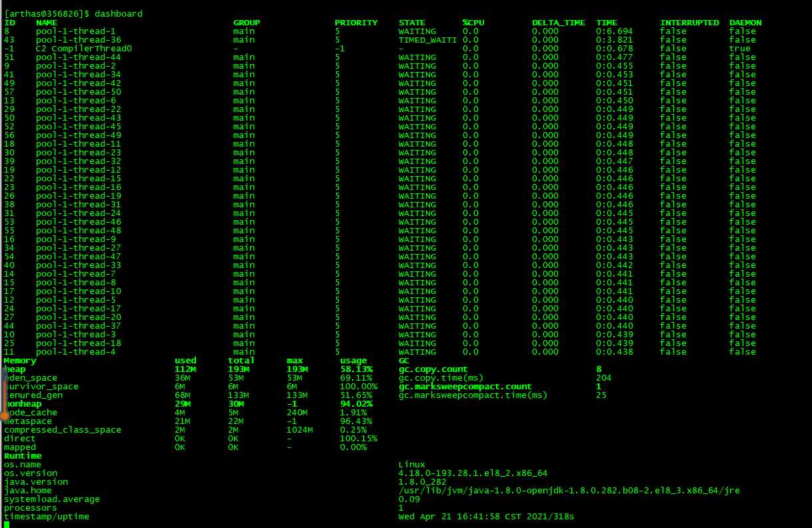Click the survivor_space memory row label
Screen dimensions: 812x528
tap(41, 387)
